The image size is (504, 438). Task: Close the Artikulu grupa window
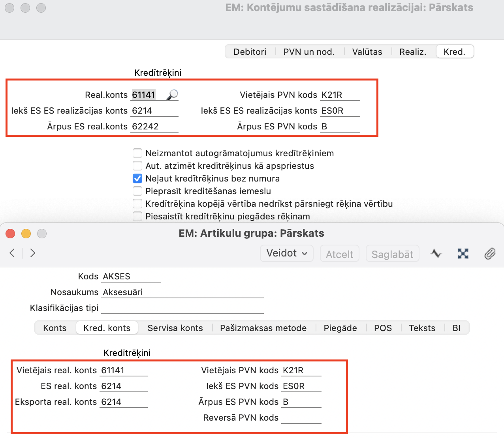click(x=10, y=234)
